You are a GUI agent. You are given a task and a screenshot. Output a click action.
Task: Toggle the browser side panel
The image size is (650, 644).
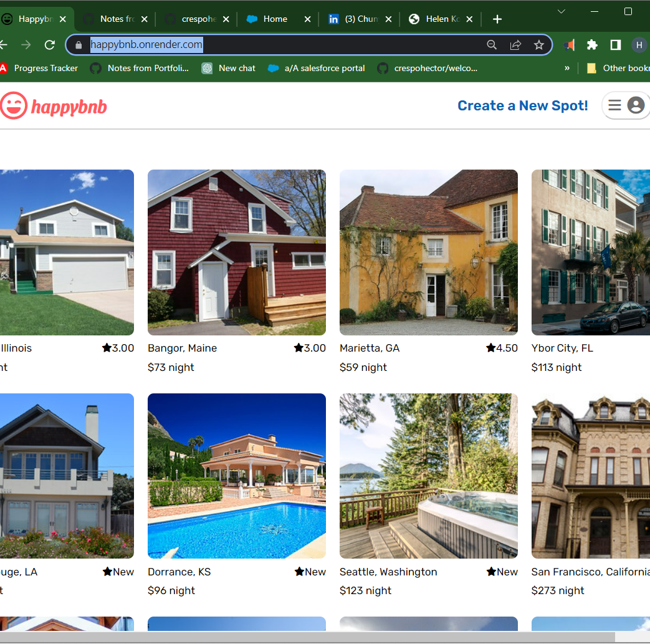(616, 45)
